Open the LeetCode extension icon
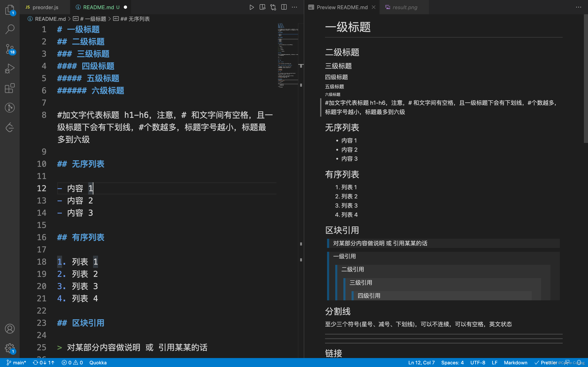The height and width of the screenshot is (367, 588). click(x=10, y=127)
